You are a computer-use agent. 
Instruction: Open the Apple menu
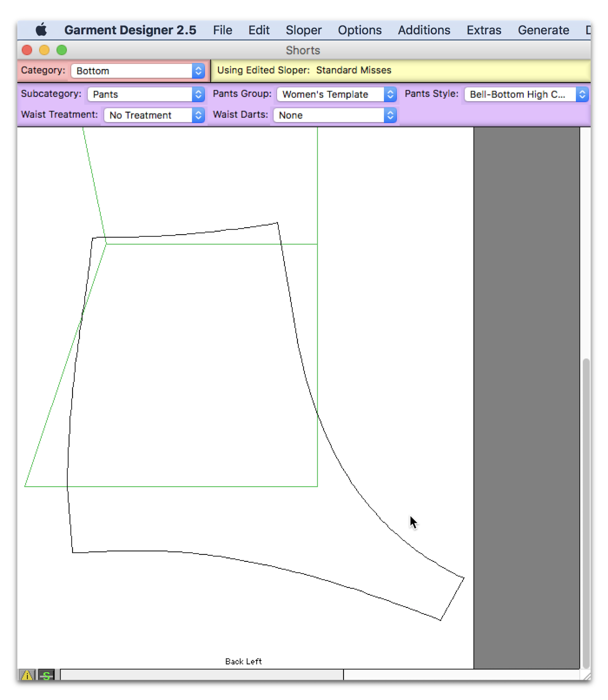(x=41, y=30)
